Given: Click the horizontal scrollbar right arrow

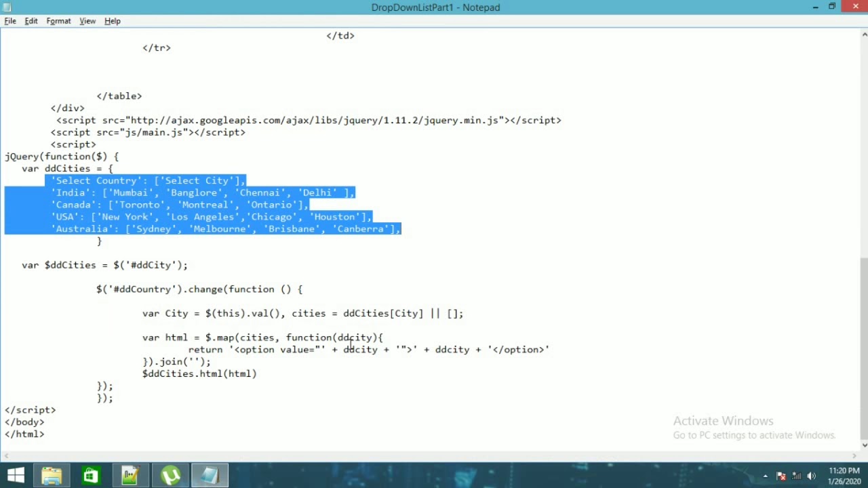Looking at the screenshot, I should pyautogui.click(x=854, y=455).
